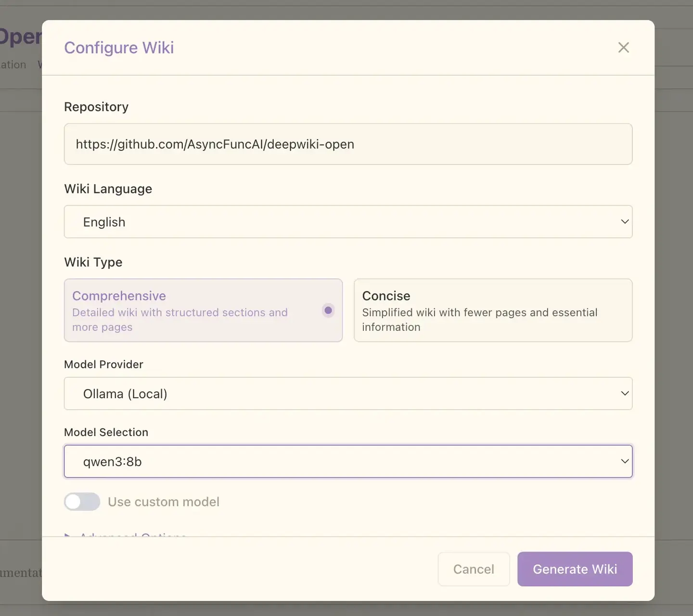
Task: Select the qwen3:8b model selector
Action: (348, 461)
